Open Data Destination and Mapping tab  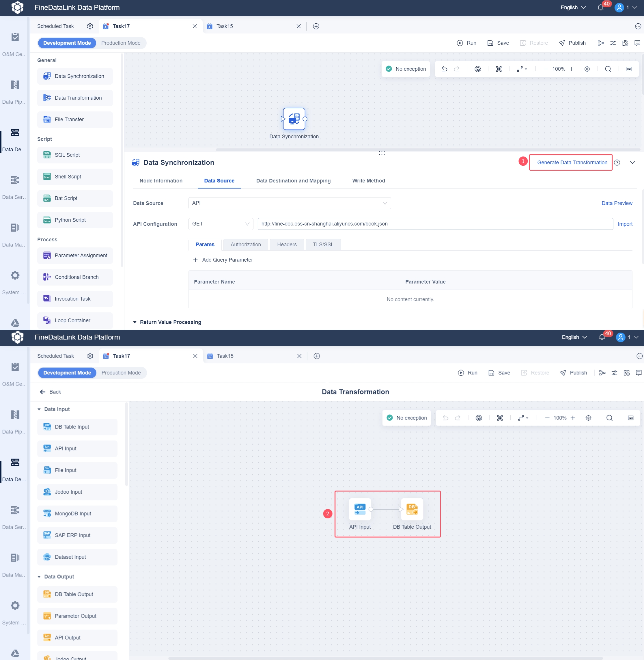pos(293,181)
